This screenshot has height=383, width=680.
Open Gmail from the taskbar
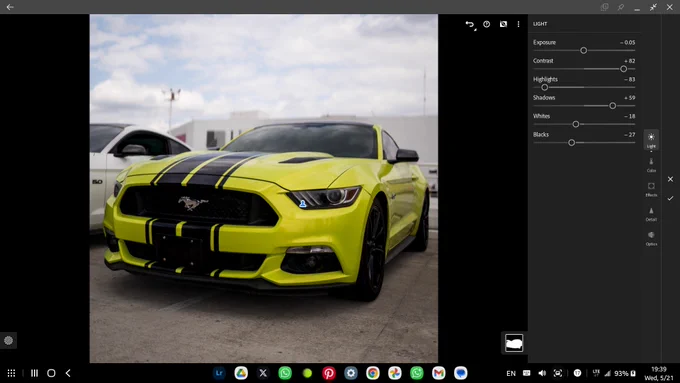[439, 373]
